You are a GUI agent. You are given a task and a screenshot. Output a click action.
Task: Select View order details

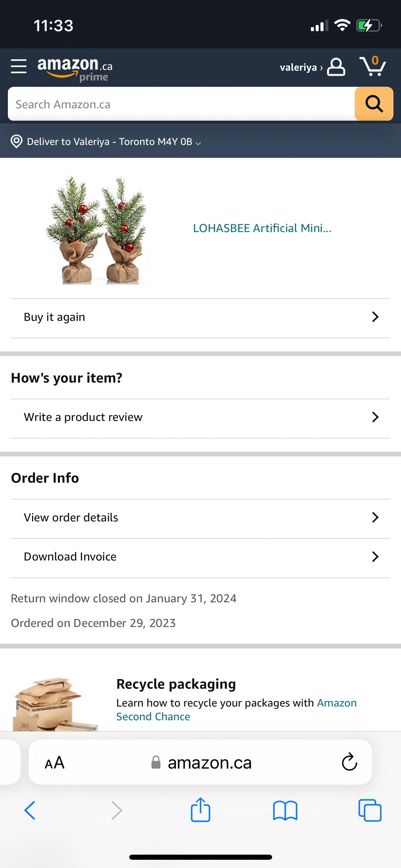click(200, 517)
